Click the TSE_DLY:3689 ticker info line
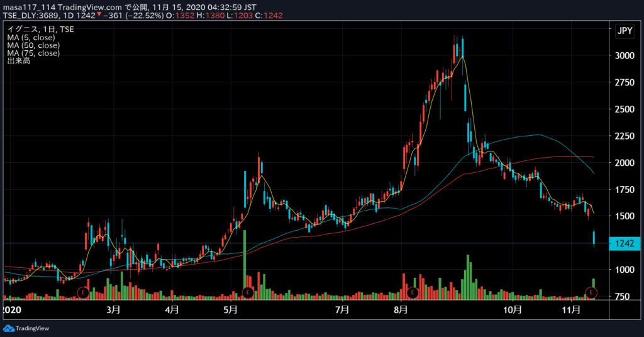Image resolution: width=644 pixels, height=337 pixels. [143, 16]
